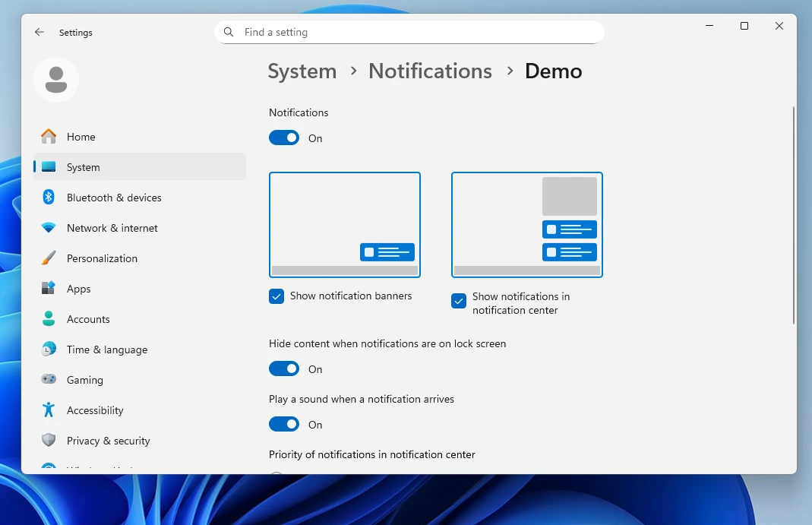
Task: Open Privacy & security settings
Action: pos(109,441)
